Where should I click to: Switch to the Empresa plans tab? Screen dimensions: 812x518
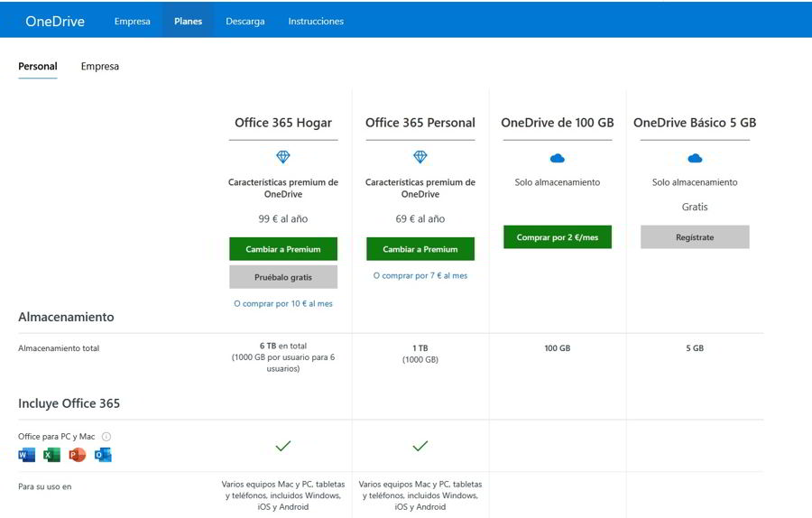tap(99, 66)
